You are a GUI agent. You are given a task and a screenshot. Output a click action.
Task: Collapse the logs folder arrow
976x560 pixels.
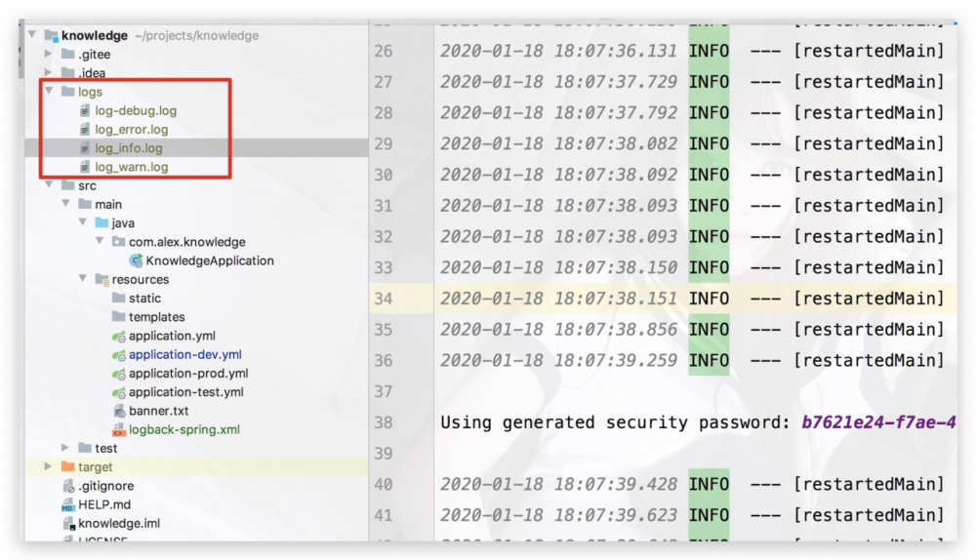49,92
